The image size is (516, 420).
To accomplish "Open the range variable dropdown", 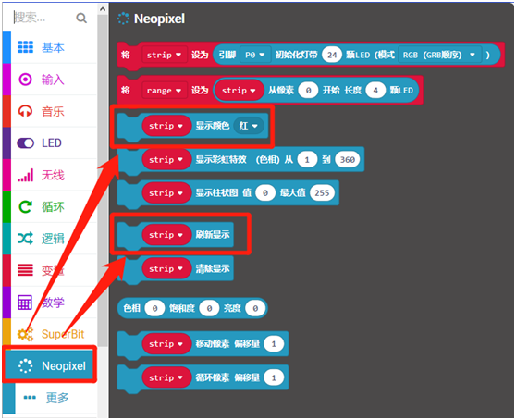I will click(x=165, y=90).
